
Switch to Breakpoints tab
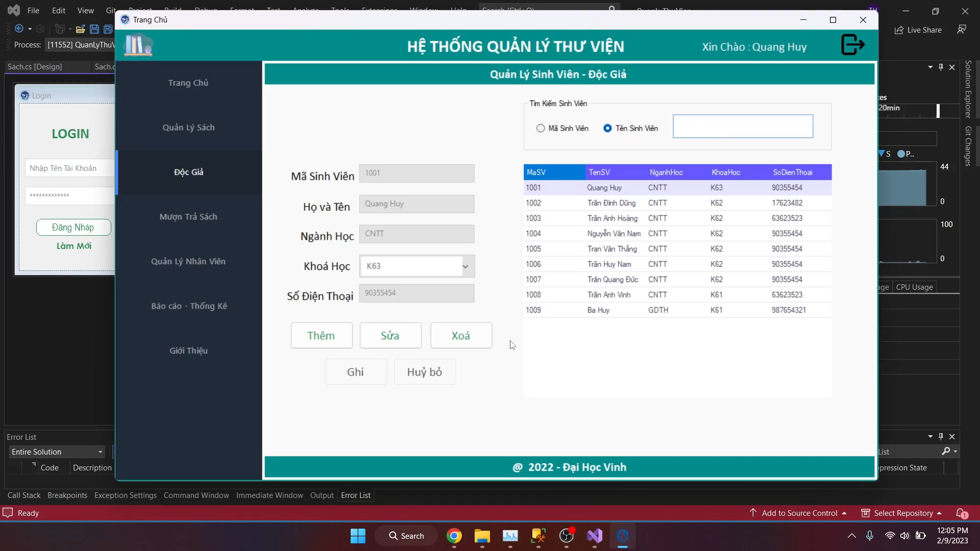point(67,495)
